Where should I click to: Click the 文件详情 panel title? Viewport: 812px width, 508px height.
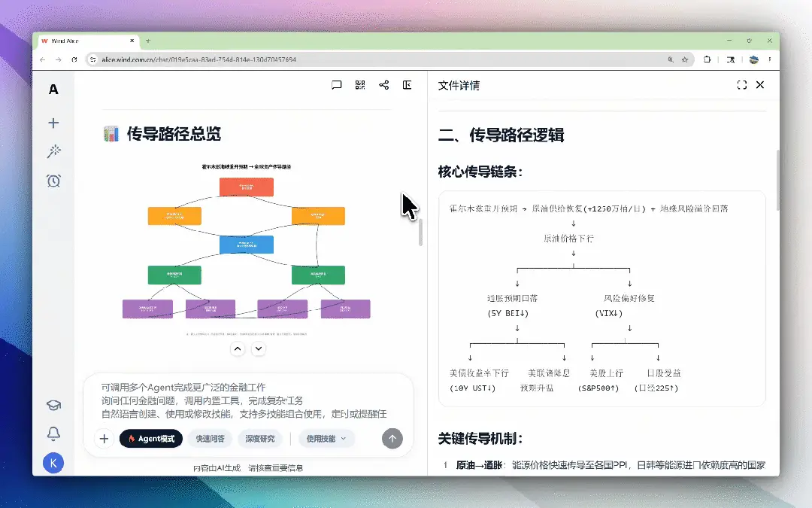pos(459,86)
